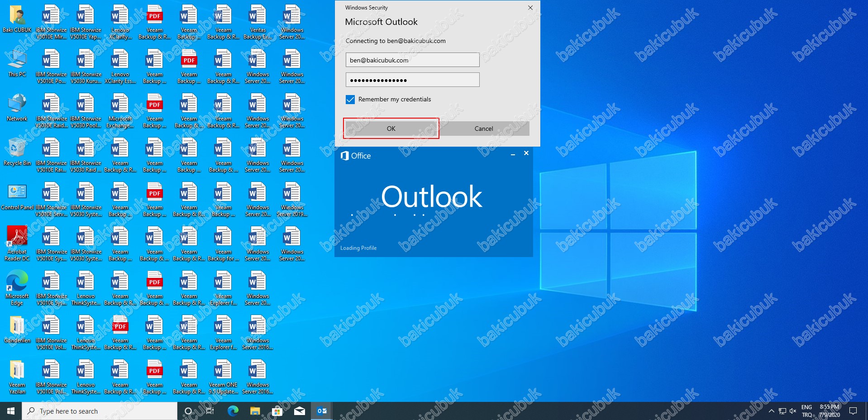Select the IBM Storwize V5010E Mir... document
The height and width of the screenshot is (420, 868).
click(x=51, y=23)
